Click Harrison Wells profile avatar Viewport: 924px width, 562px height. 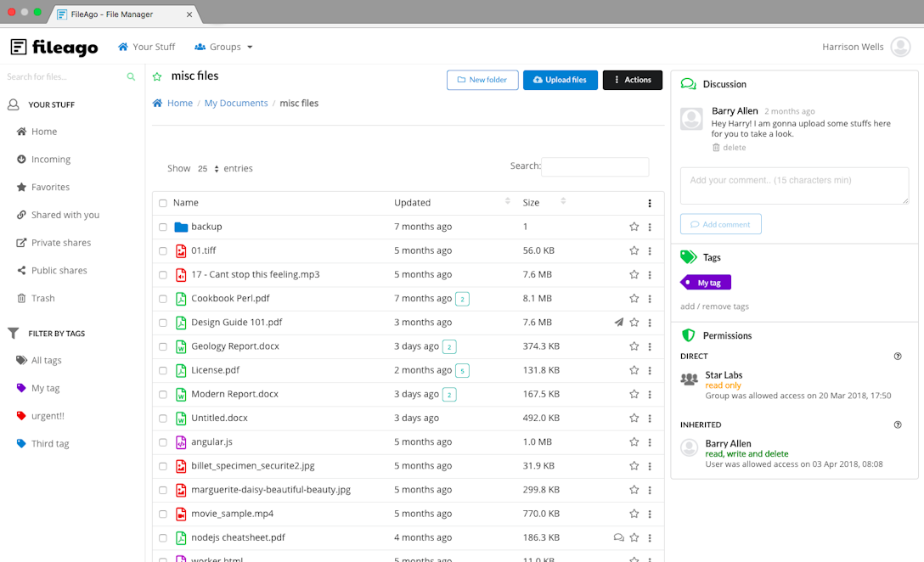coord(900,48)
